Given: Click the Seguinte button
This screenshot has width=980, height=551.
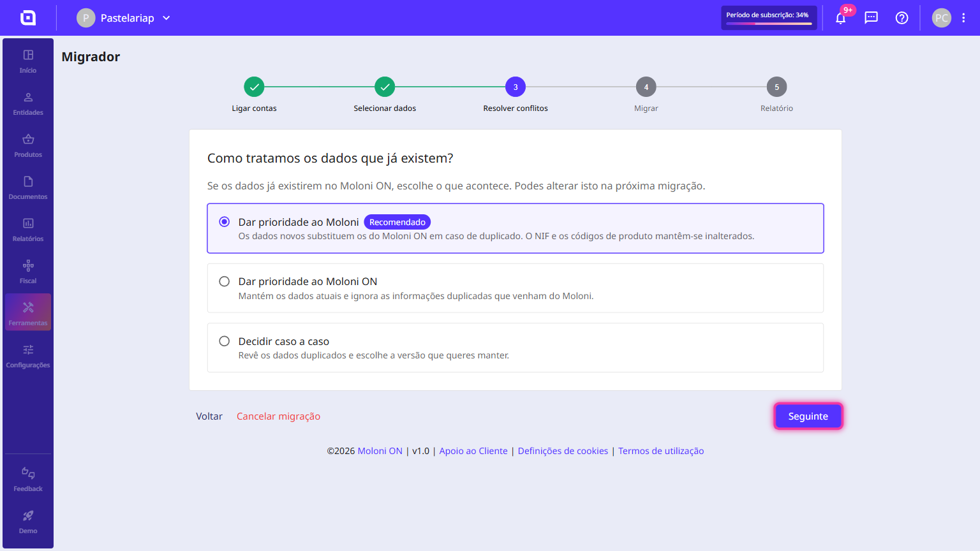Looking at the screenshot, I should (808, 416).
